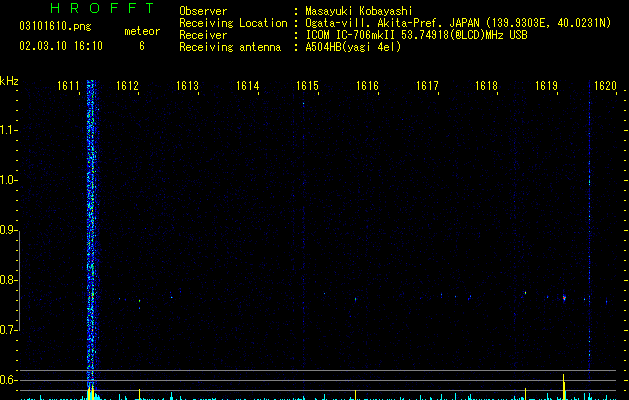
Task: Click the bright red meteor echo near 1619
Action: (x=564, y=298)
